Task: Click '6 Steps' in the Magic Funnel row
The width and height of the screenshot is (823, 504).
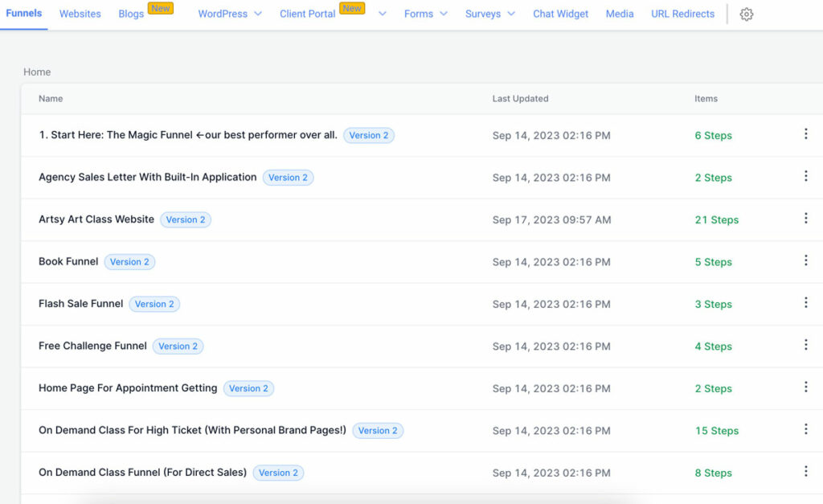Action: 714,136
